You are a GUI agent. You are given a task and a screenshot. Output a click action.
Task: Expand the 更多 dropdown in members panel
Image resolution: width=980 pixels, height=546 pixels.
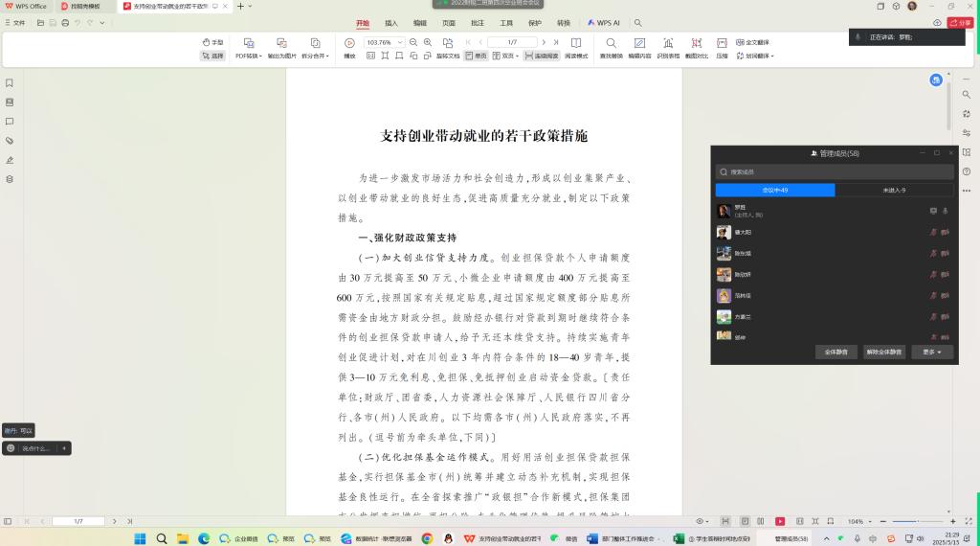932,352
